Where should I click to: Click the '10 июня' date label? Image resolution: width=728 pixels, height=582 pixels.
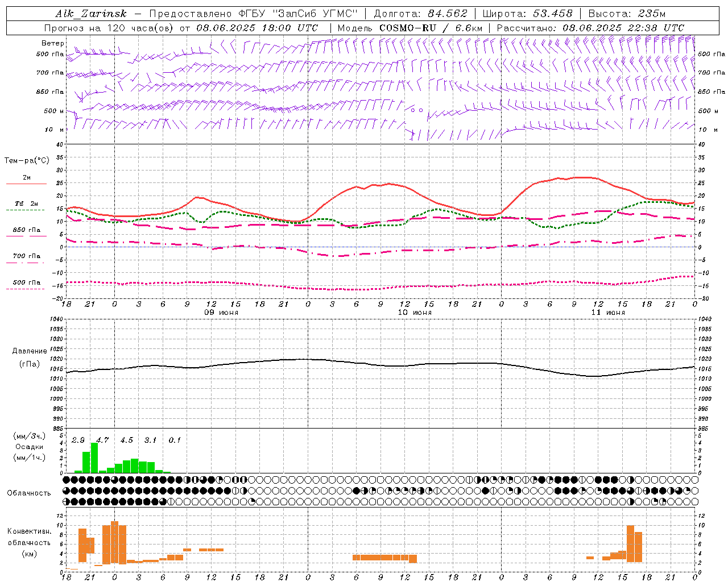click(415, 313)
